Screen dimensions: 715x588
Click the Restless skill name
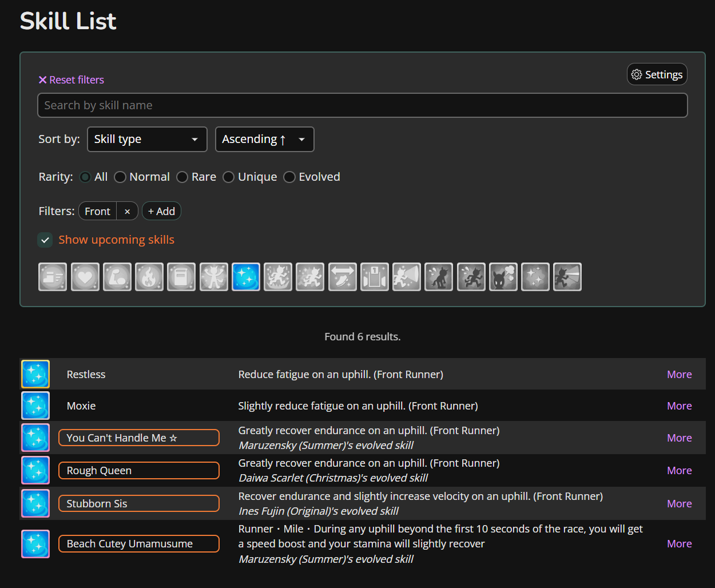[86, 374]
